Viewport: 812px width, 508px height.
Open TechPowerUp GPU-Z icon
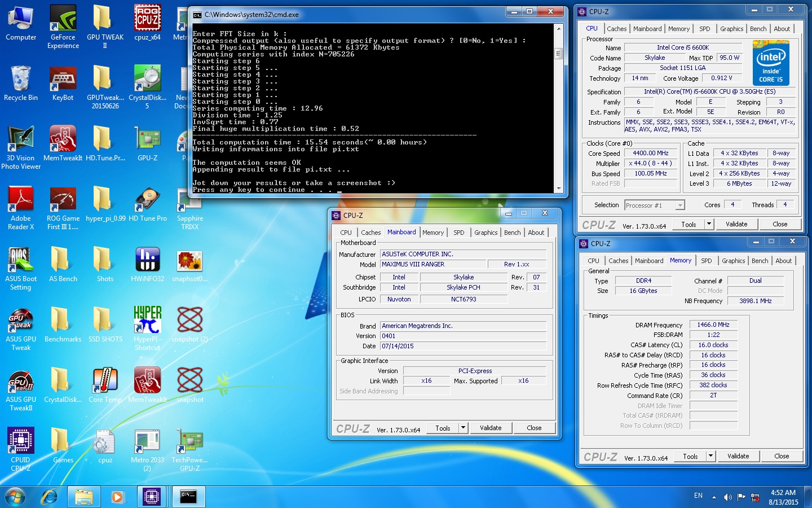point(189,449)
